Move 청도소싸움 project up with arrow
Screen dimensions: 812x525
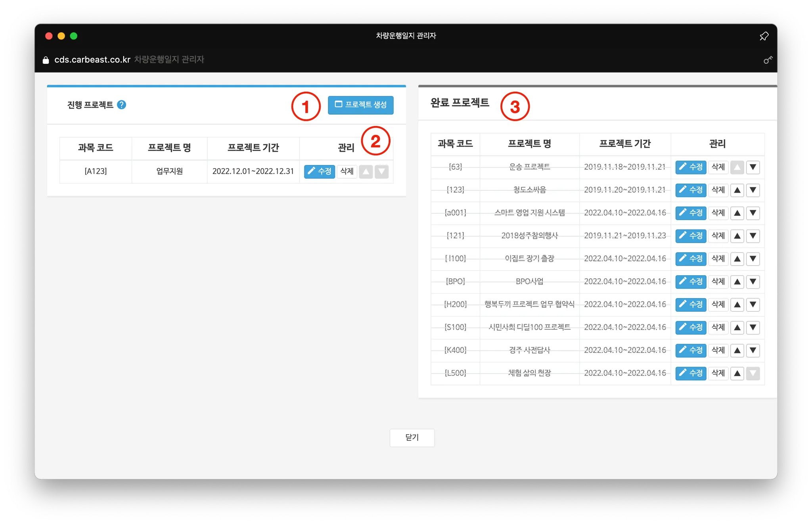(x=737, y=190)
